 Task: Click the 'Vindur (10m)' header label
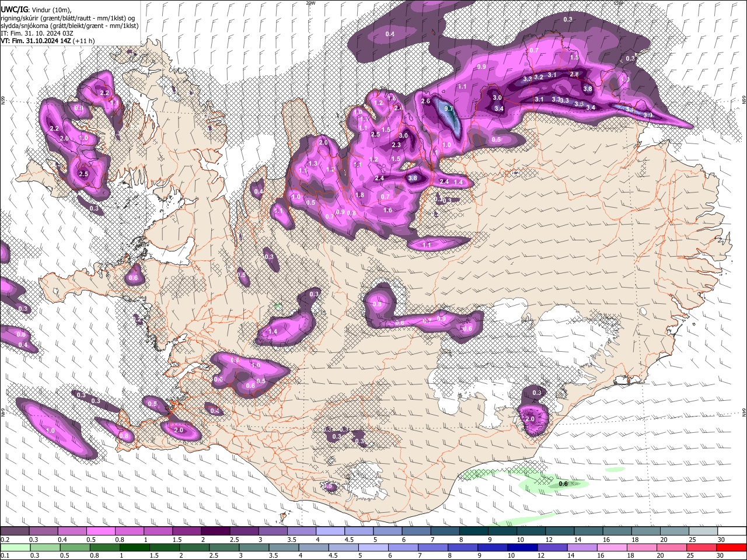[x=52, y=10]
